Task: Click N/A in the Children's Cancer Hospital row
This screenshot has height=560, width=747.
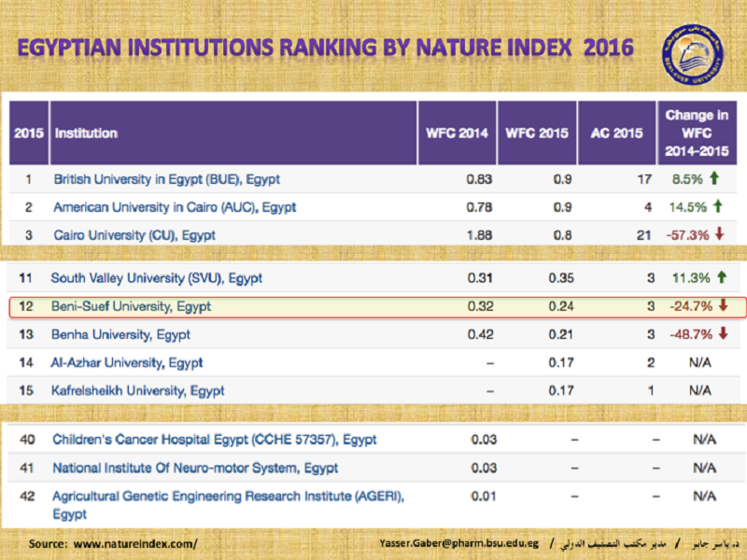Action: (x=705, y=440)
